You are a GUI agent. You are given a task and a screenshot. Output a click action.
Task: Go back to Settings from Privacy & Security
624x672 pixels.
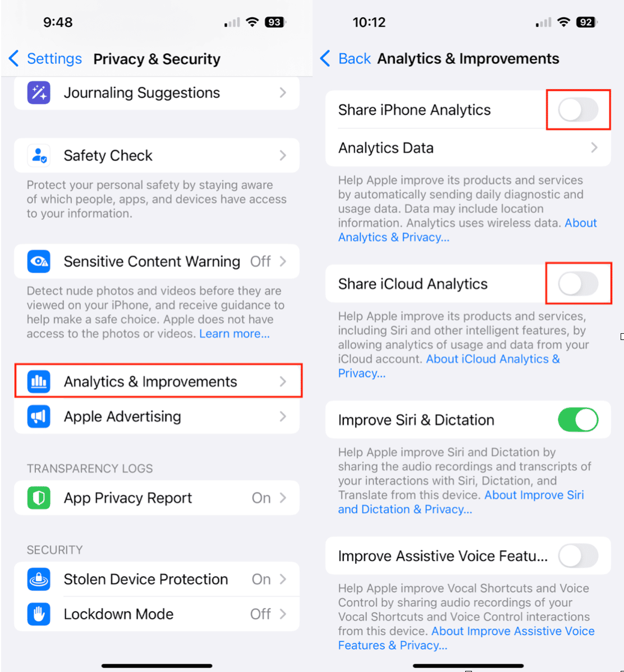(x=45, y=59)
